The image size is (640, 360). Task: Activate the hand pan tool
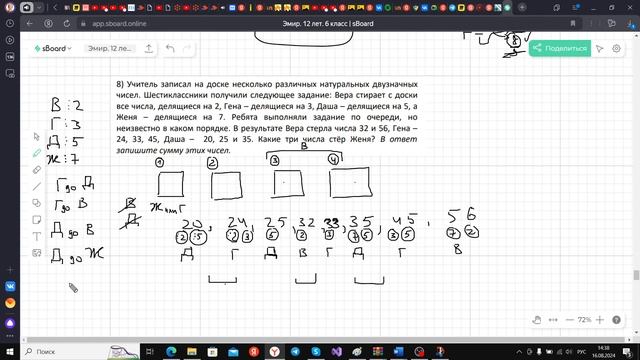tap(537, 320)
